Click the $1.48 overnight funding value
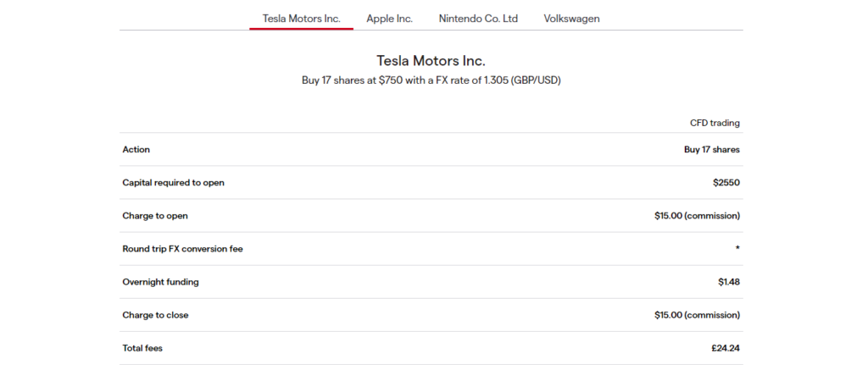Viewport: 868px width, 370px height. pos(728,282)
